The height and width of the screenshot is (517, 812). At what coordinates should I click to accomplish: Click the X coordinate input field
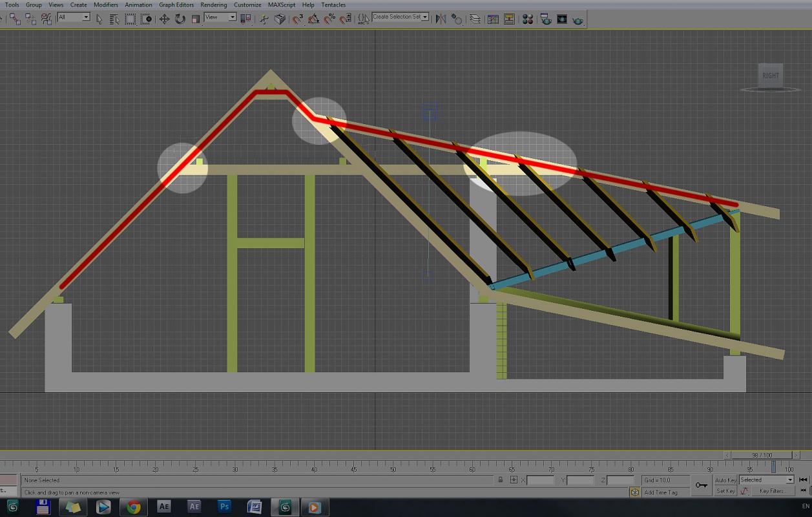click(541, 480)
